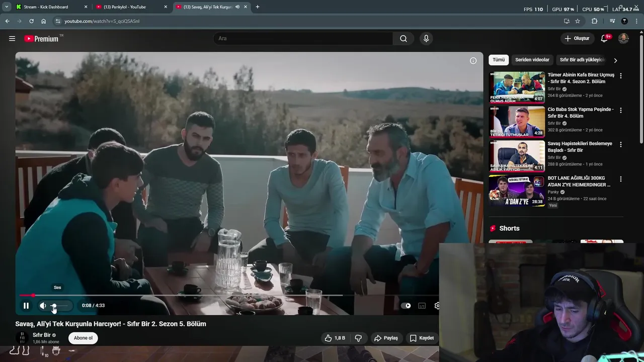Dislike the video

pos(359,338)
